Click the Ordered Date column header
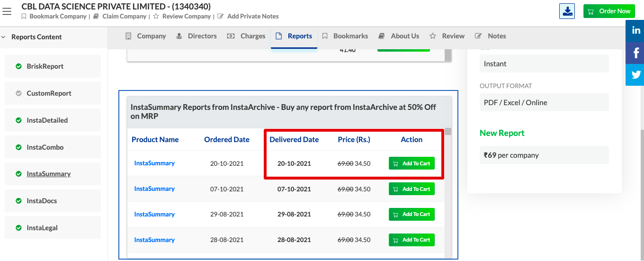Image resolution: width=644 pixels, height=261 pixels. pyautogui.click(x=227, y=139)
